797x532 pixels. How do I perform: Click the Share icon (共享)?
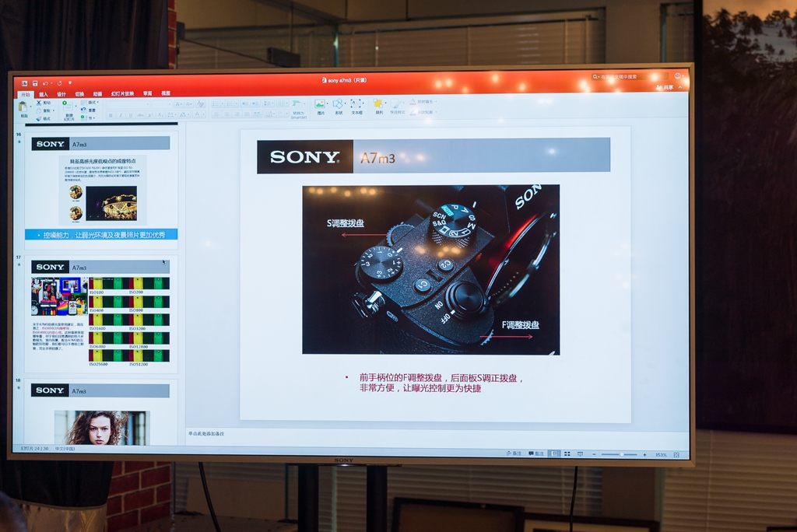pos(665,87)
